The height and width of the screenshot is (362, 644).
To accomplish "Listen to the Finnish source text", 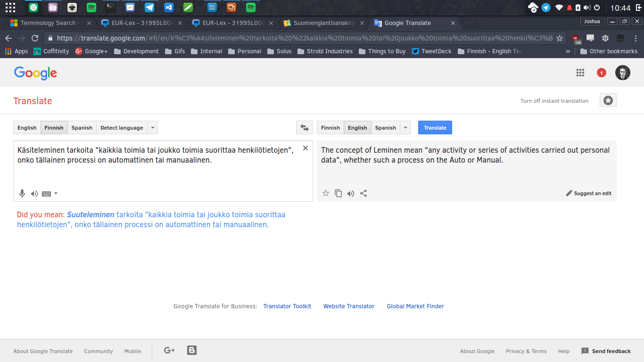I will point(34,194).
